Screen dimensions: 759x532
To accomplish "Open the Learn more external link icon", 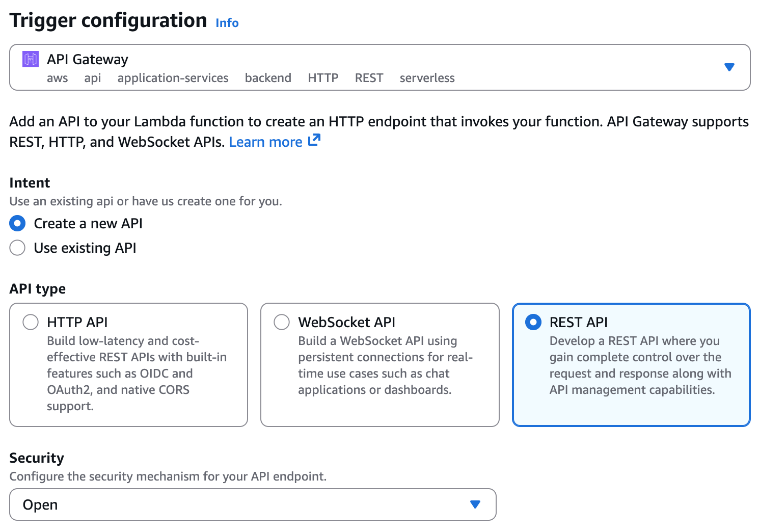I will pos(314,140).
